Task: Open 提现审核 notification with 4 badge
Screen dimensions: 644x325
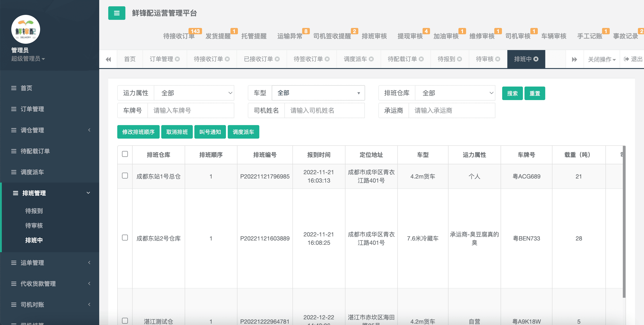Action: click(x=410, y=36)
